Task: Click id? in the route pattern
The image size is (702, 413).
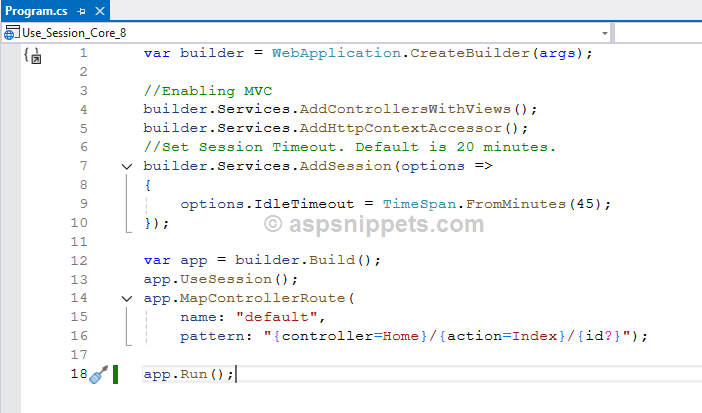Action: tap(599, 336)
